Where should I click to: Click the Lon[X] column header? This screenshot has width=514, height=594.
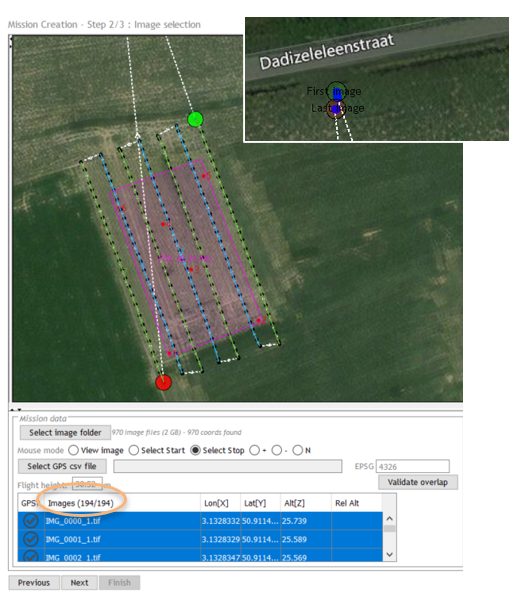[x=220, y=503]
